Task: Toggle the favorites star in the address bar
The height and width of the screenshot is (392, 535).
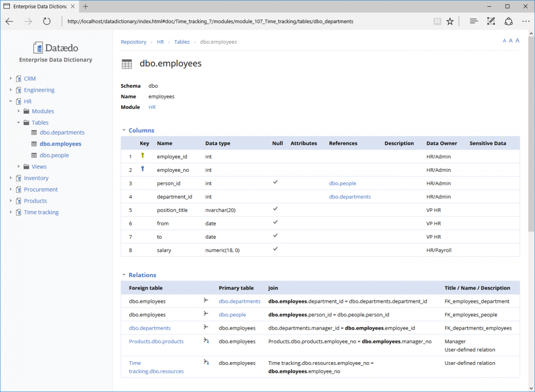Action: (x=450, y=21)
